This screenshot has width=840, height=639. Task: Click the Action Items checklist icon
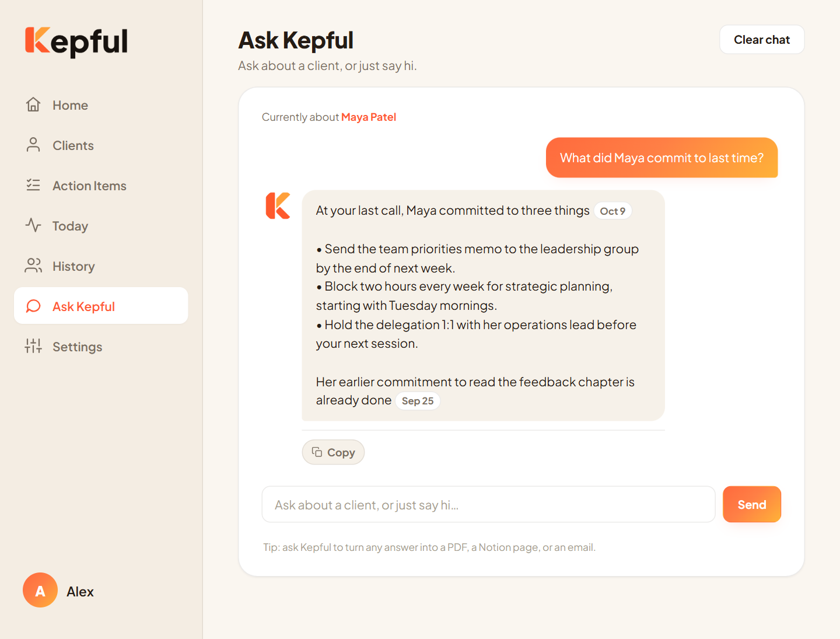click(x=33, y=185)
